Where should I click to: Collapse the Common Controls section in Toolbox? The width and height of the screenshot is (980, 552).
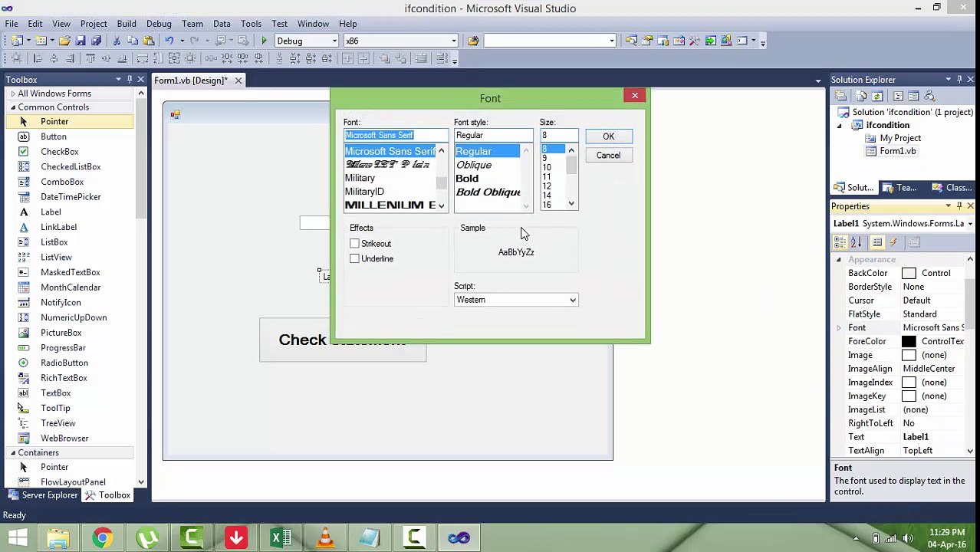(13, 107)
